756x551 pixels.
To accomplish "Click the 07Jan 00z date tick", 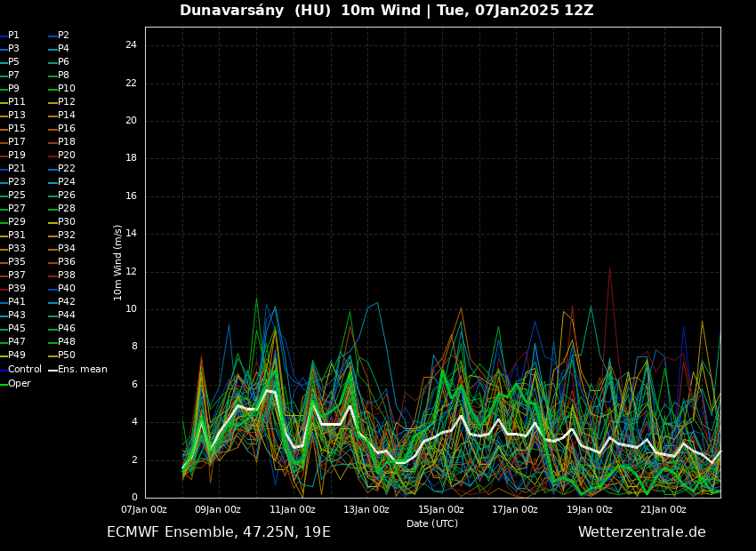I will pos(144,509).
